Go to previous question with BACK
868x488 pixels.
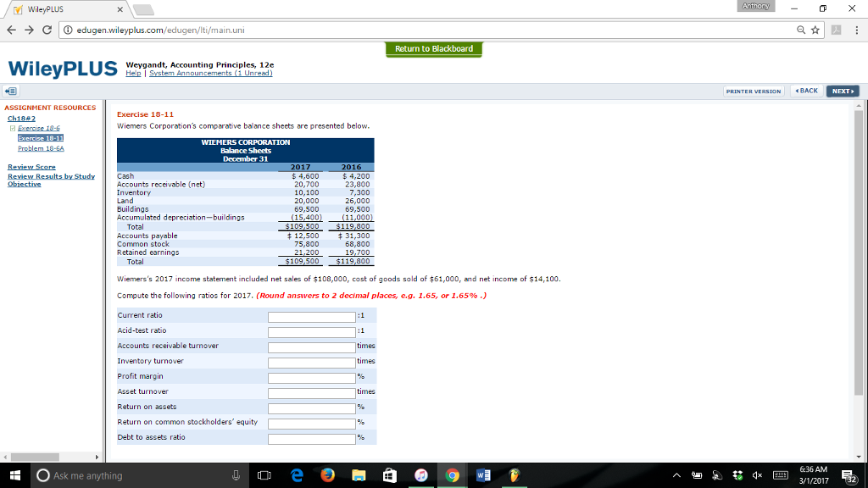[x=807, y=91]
